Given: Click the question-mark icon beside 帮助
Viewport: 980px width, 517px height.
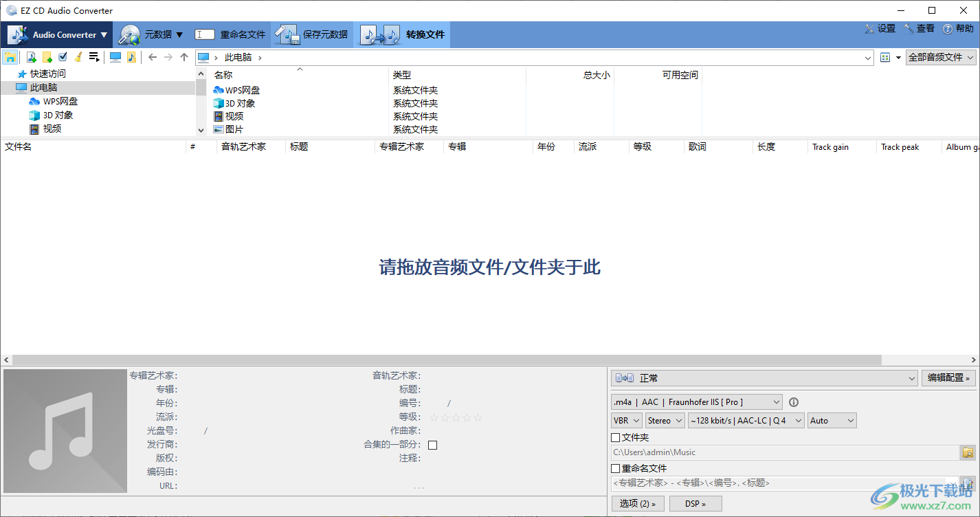Looking at the screenshot, I should click(948, 29).
